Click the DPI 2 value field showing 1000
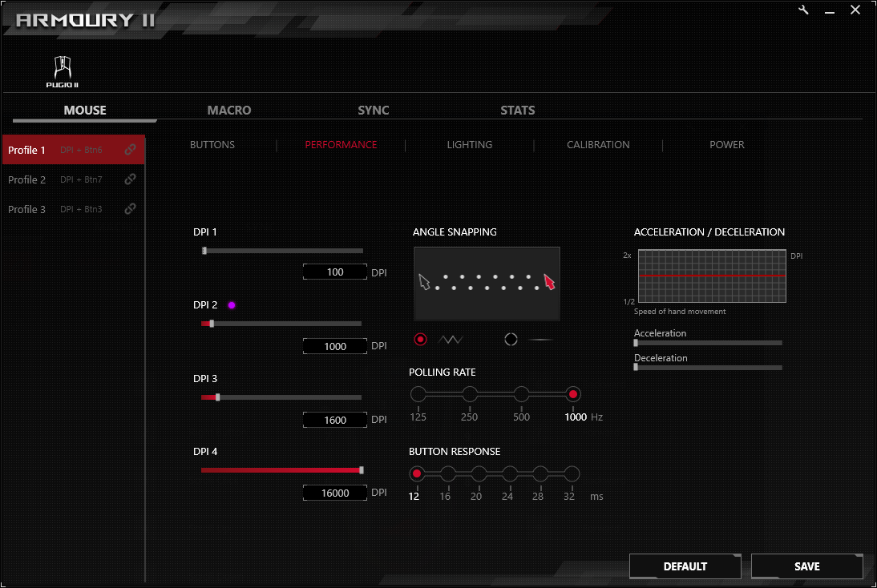This screenshot has height=588, width=877. click(x=335, y=347)
